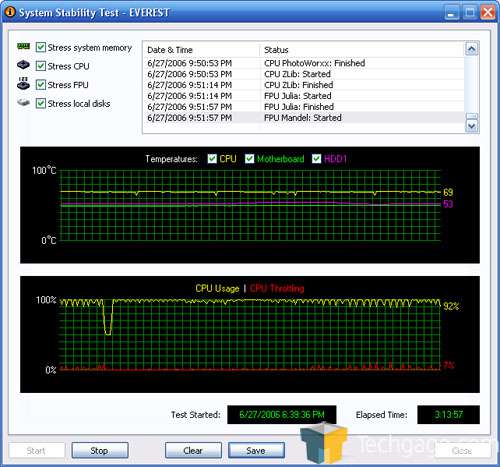
Task: Click the EVEREST info icon in title bar
Action: (x=10, y=12)
